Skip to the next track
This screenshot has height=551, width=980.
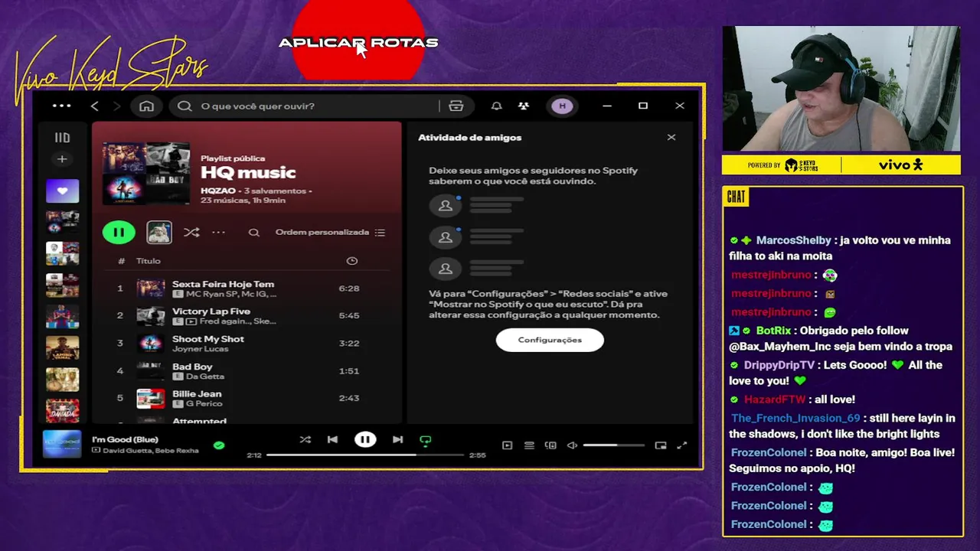pos(397,439)
